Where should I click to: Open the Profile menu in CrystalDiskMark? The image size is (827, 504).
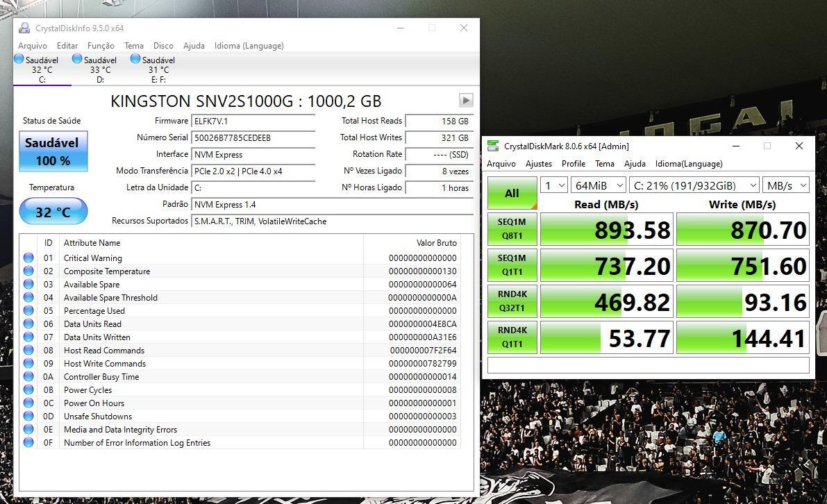point(574,164)
